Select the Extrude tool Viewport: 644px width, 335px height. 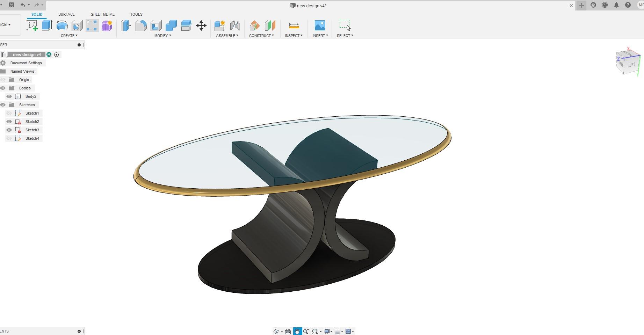coord(47,25)
